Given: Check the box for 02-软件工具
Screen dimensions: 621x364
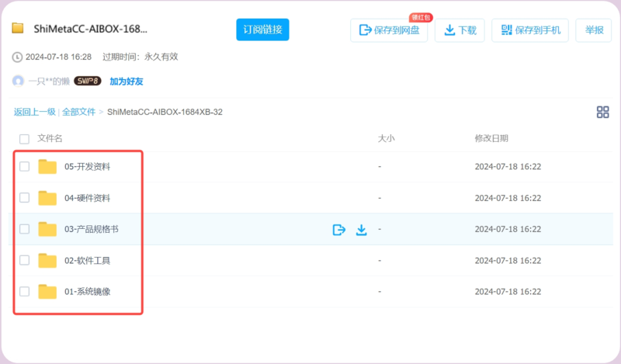Looking at the screenshot, I should (24, 260).
